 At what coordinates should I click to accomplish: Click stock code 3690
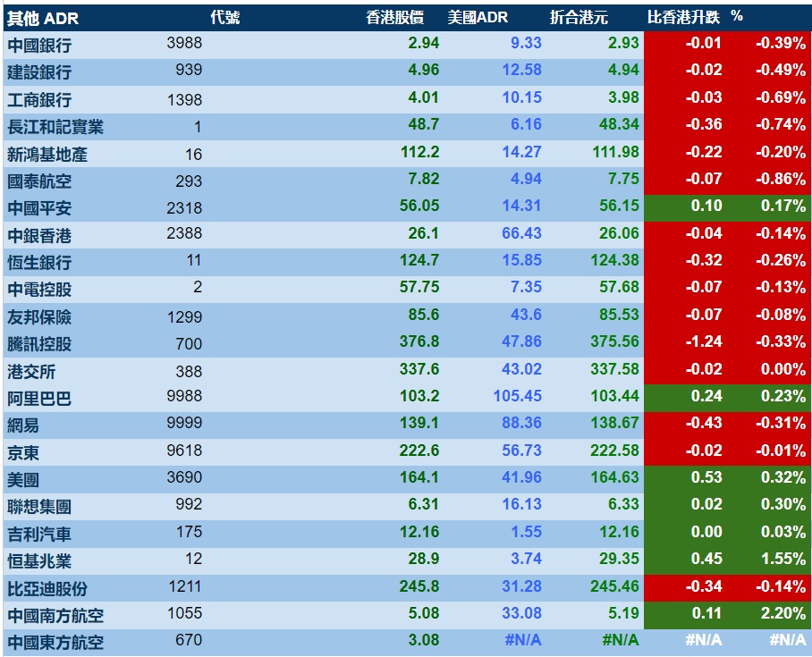[184, 476]
